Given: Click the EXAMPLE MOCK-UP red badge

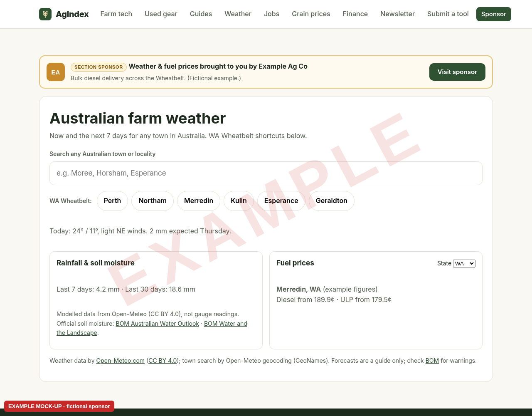Looking at the screenshot, I should (x=59, y=406).
